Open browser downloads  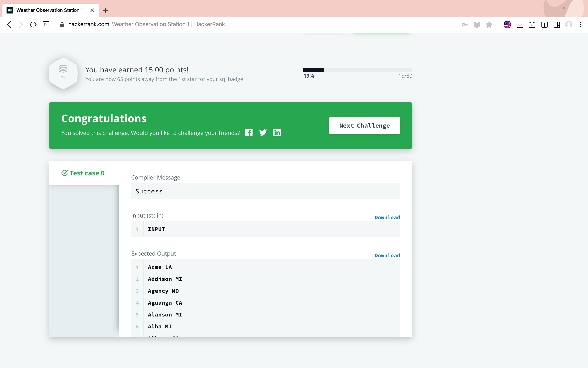click(x=520, y=25)
